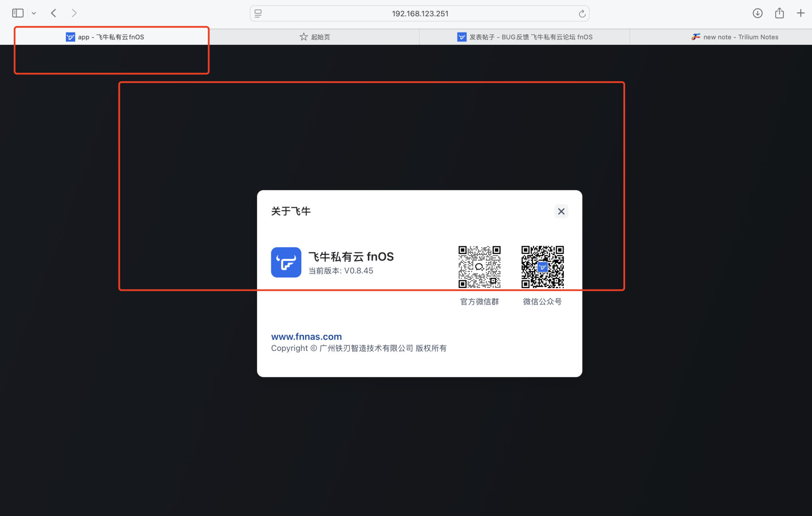
Task: Click the 微信公众号 QR code
Action: point(542,267)
